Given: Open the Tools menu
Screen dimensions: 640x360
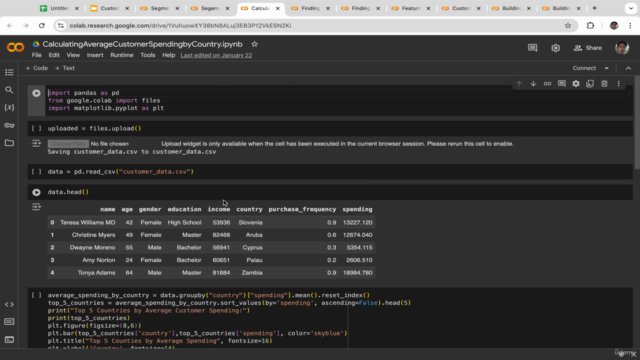Looking at the screenshot, I should click(148, 55).
